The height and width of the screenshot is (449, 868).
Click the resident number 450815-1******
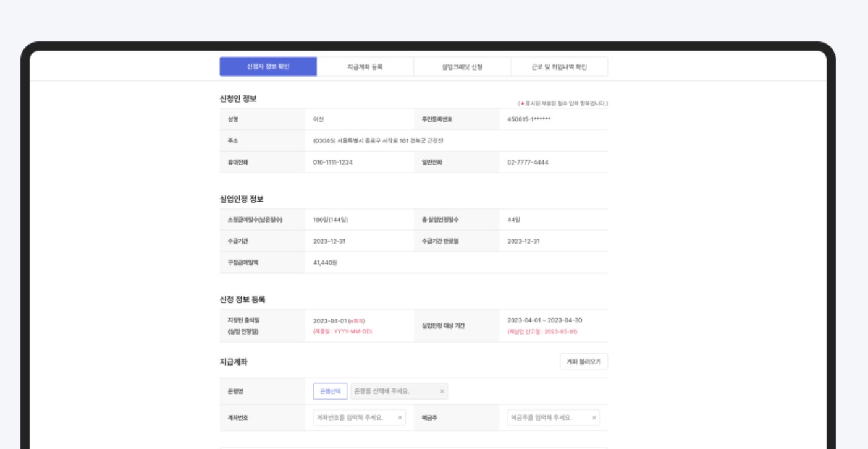(529, 119)
